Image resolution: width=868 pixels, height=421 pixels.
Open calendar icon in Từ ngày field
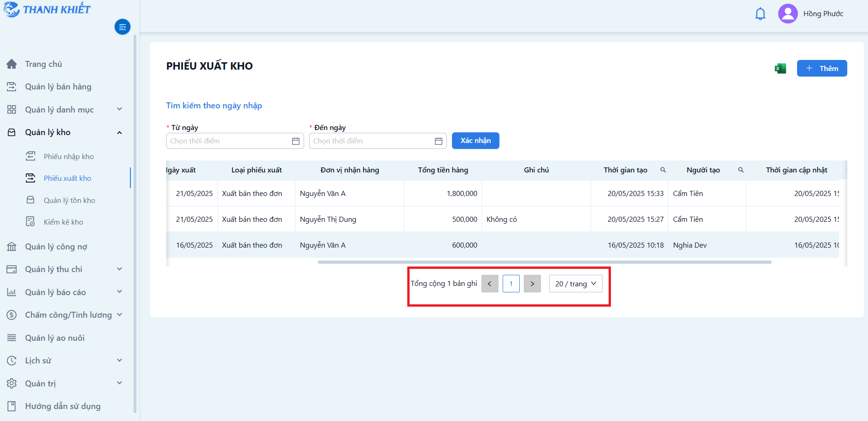click(x=296, y=141)
